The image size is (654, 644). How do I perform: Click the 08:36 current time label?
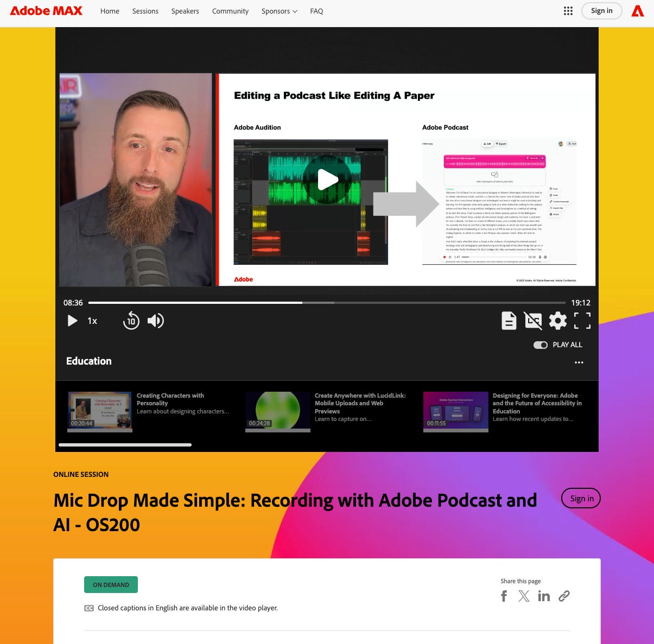coord(73,303)
